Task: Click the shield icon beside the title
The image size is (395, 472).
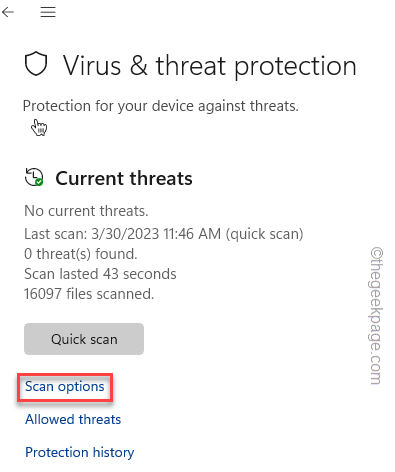Action: click(36, 64)
